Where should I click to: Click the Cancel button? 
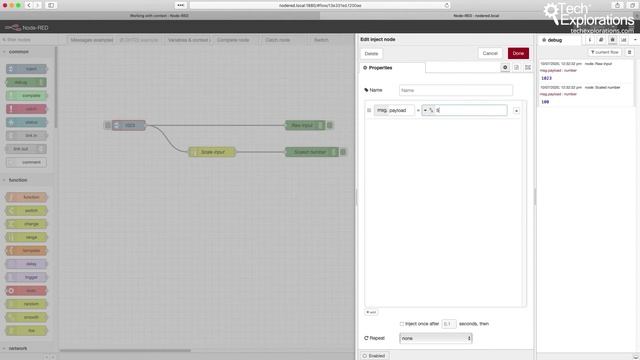point(490,53)
